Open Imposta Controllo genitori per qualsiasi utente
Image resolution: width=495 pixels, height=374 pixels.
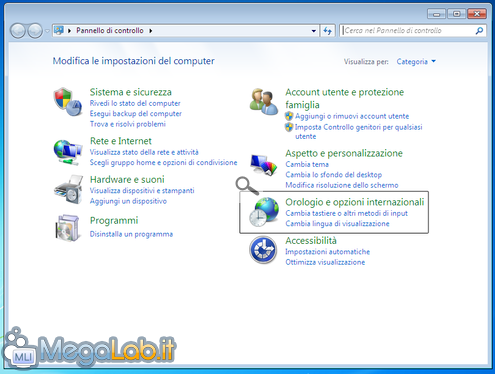pyautogui.click(x=359, y=132)
